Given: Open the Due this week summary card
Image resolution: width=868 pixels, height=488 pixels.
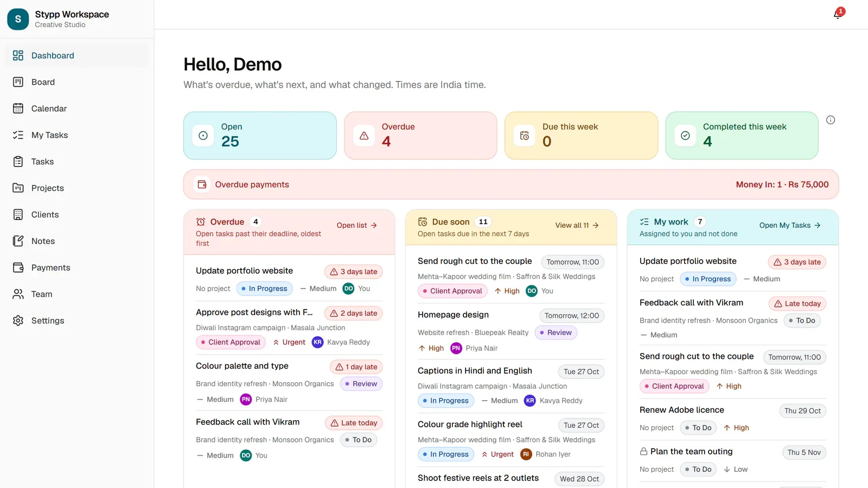Looking at the screenshot, I should coord(581,136).
